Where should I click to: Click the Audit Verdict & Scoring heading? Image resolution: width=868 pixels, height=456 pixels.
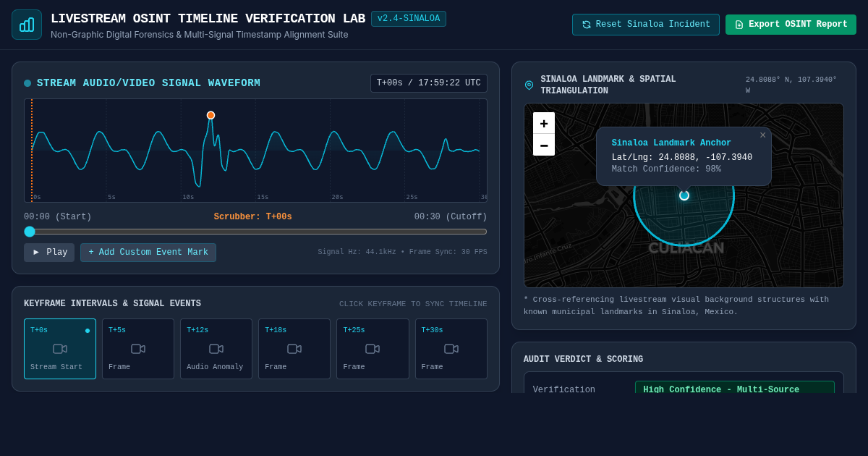click(x=583, y=360)
